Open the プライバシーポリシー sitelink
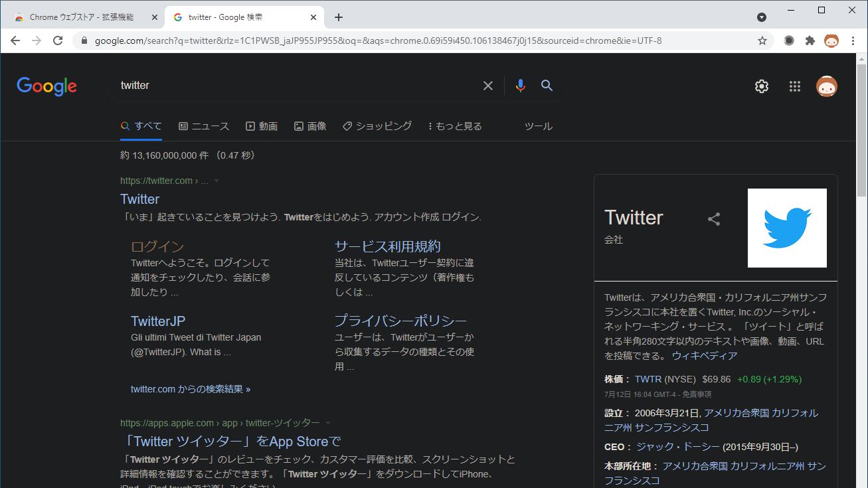The height and width of the screenshot is (488, 868). pyautogui.click(x=401, y=321)
